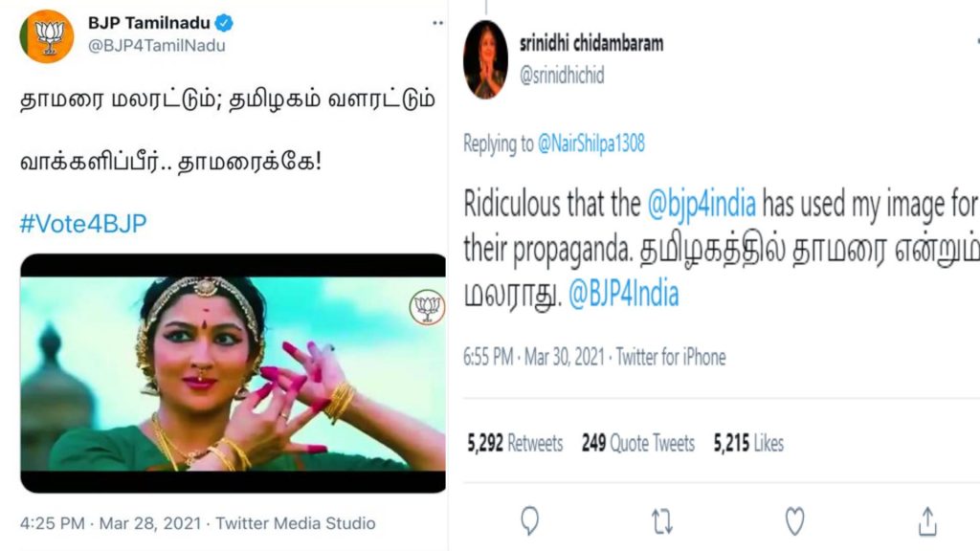Open the BJP Tamilnadu lotus avatar
Screen dimensions: 980x551
47,36
